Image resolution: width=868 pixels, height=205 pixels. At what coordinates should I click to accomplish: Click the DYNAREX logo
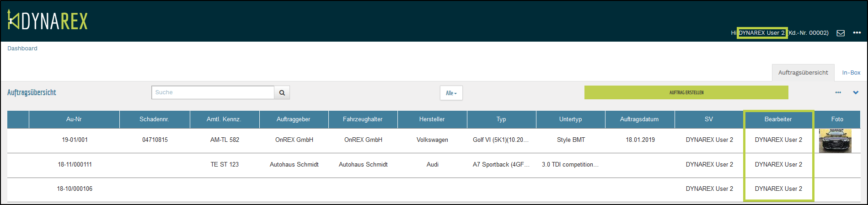[x=48, y=21]
